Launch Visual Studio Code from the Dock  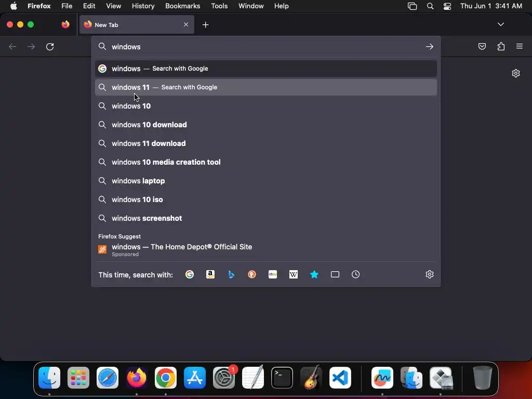click(x=340, y=378)
